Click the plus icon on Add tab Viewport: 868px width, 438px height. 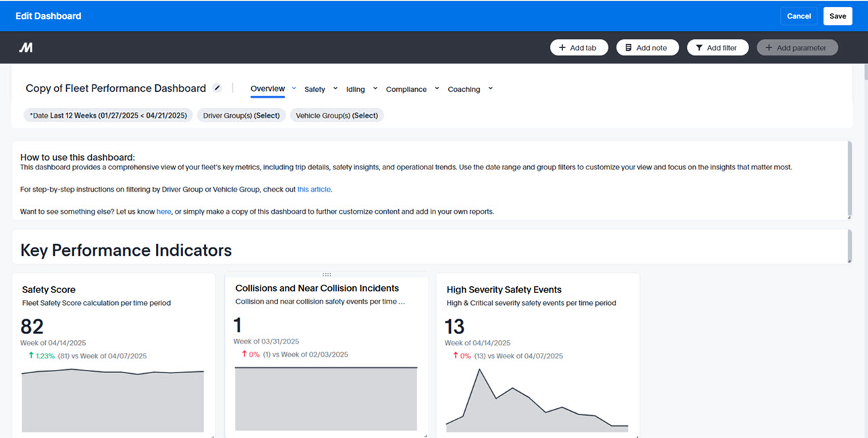click(562, 48)
